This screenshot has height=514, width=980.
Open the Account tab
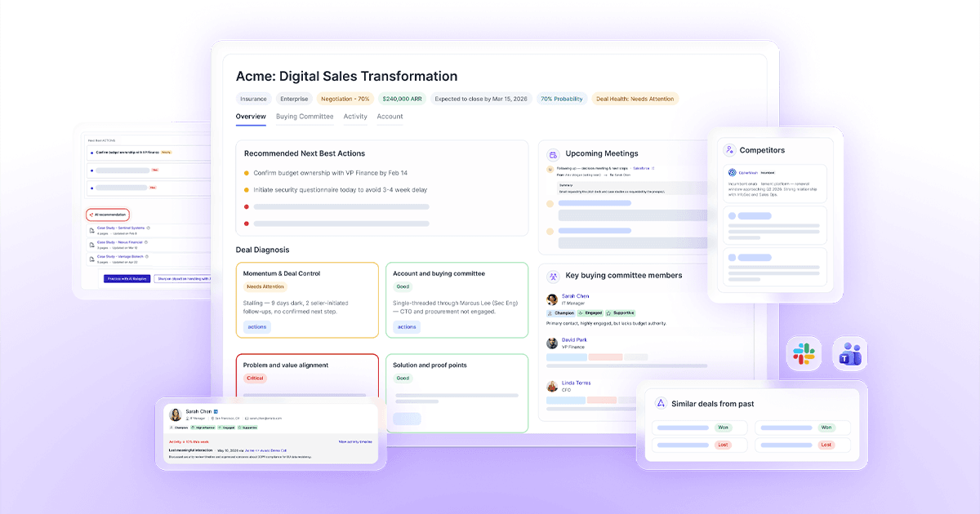coord(390,117)
